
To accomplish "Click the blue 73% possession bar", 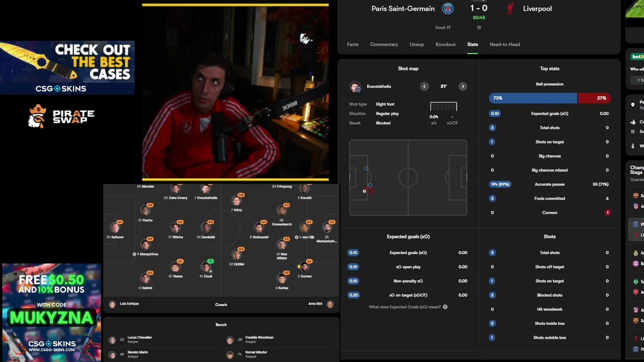I will point(533,98).
